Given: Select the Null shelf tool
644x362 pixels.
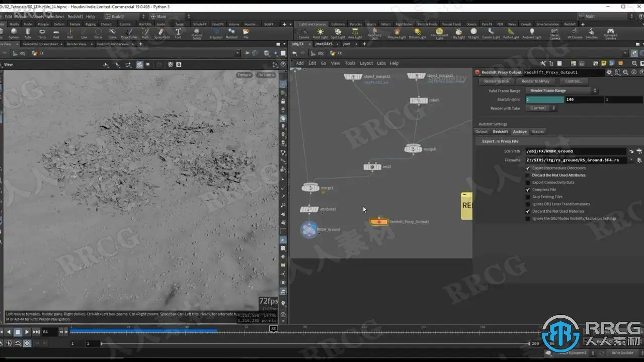Looking at the screenshot, I should (x=70, y=33).
